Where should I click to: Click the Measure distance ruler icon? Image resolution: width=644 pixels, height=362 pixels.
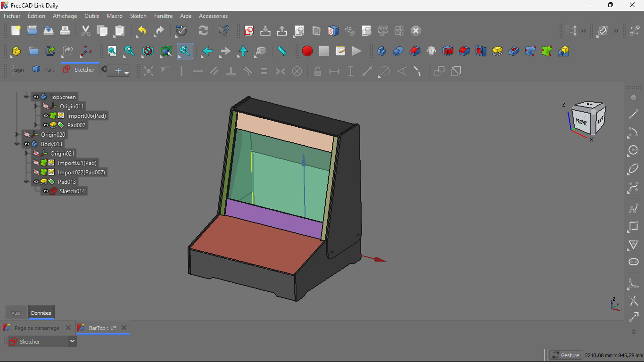pyautogui.click(x=282, y=51)
